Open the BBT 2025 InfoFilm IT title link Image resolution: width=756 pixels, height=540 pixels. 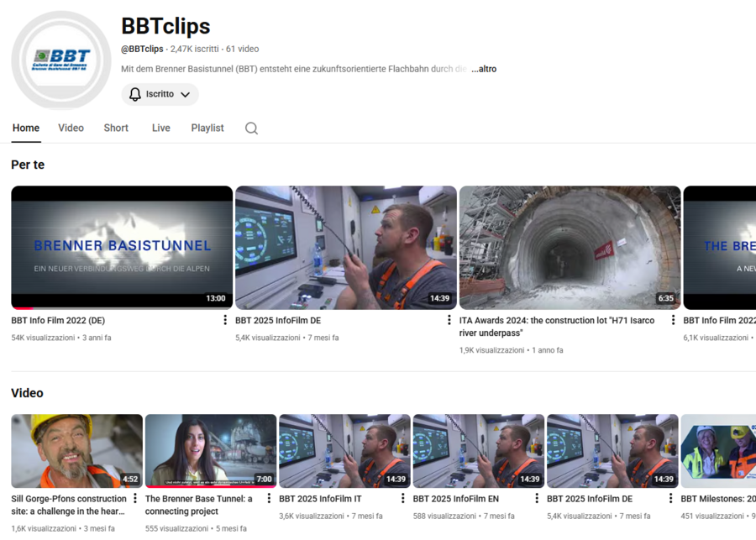[x=320, y=499]
